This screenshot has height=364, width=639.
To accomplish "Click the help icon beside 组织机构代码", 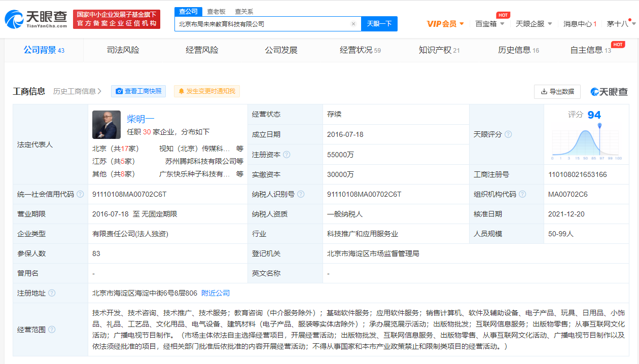I will pos(522,194).
